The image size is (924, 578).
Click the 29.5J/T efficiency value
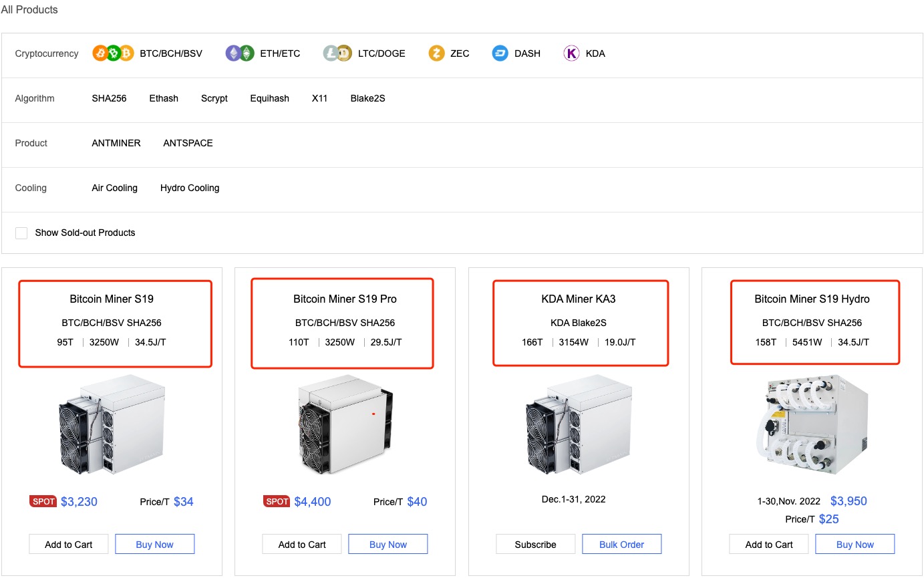pyautogui.click(x=386, y=342)
